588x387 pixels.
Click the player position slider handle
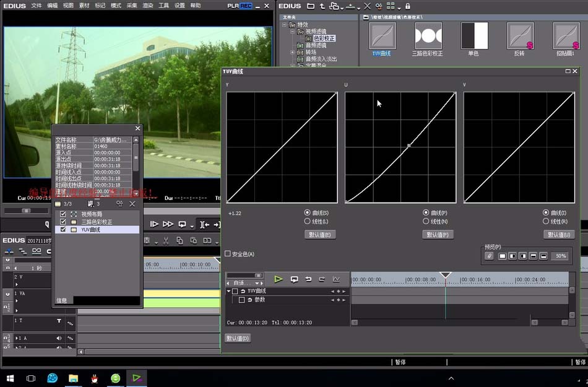click(x=26, y=211)
